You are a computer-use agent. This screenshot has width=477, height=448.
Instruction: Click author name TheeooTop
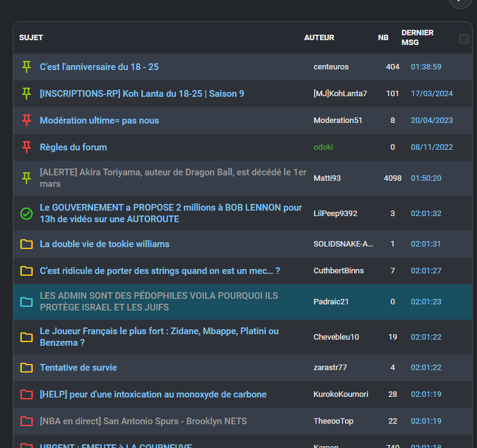[x=333, y=421]
